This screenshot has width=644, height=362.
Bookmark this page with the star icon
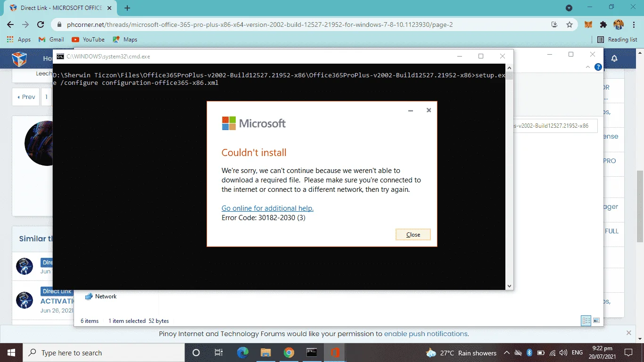click(570, 25)
